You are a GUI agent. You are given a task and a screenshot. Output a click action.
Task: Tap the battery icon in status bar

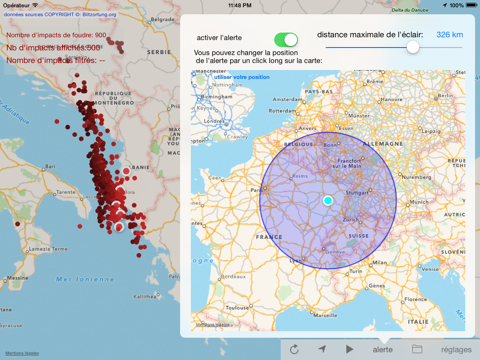click(472, 5)
